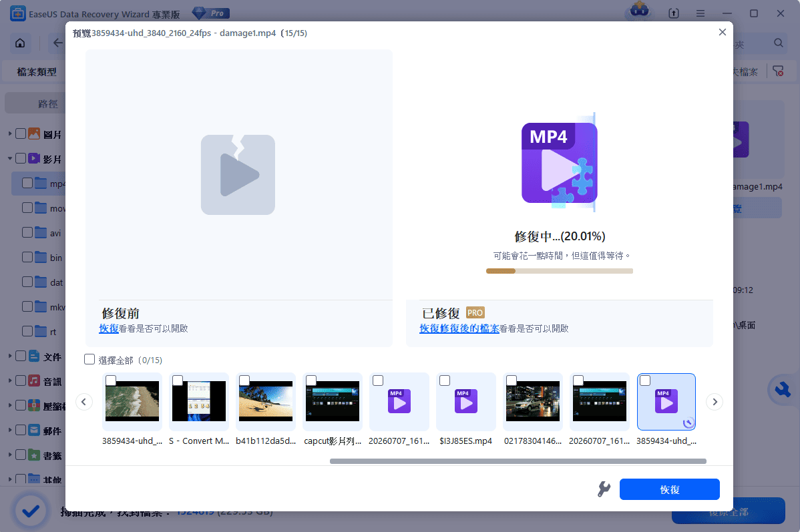Collapse the 影片 tree node
The height and width of the screenshot is (532, 800).
tap(10, 158)
